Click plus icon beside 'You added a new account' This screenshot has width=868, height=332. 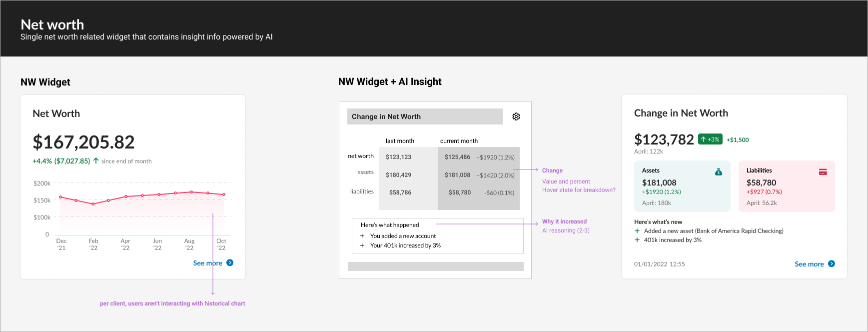coord(362,236)
